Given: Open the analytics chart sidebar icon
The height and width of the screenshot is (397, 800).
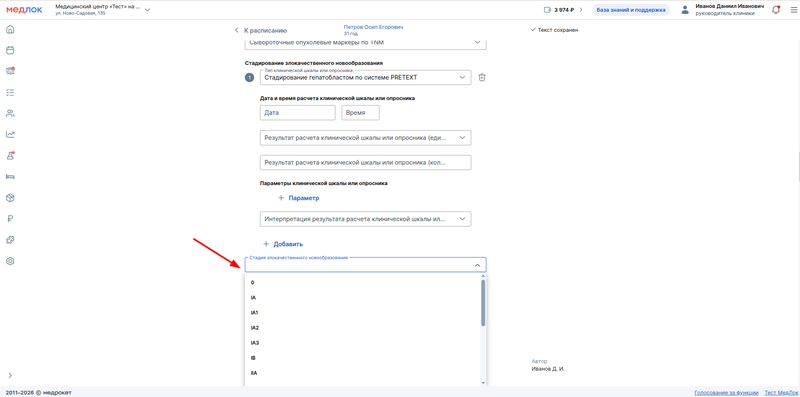Looking at the screenshot, I should tap(10, 134).
